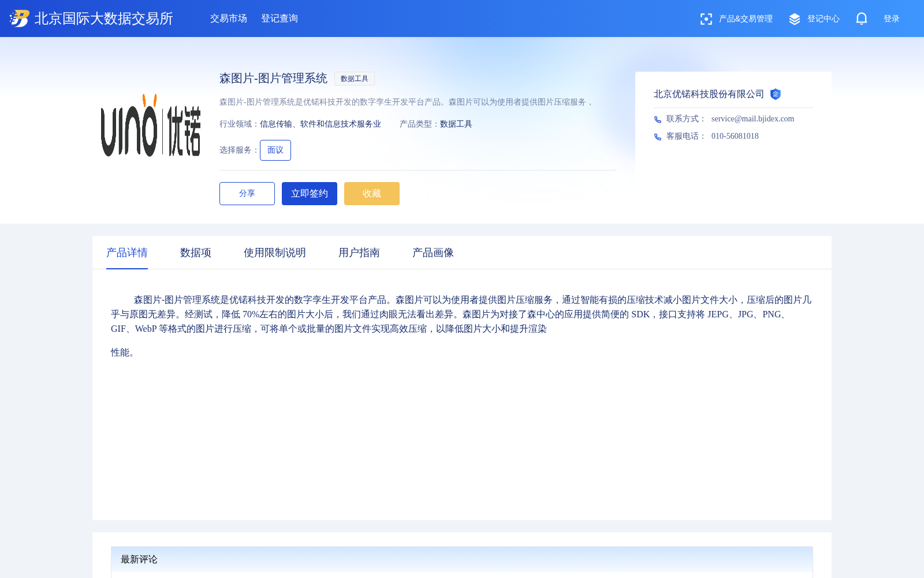
Task: Open notifications via the bell icon
Action: (862, 18)
